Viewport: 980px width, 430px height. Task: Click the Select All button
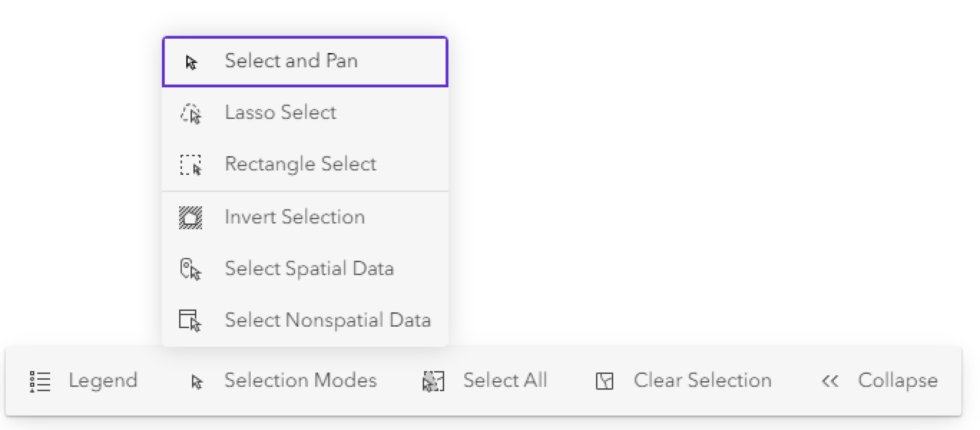point(505,381)
